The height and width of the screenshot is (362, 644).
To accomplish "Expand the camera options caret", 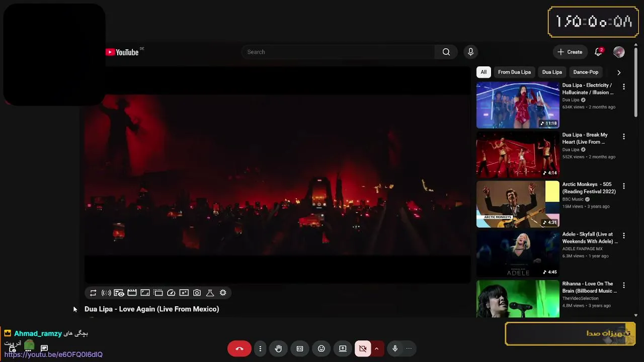I will pos(376,348).
